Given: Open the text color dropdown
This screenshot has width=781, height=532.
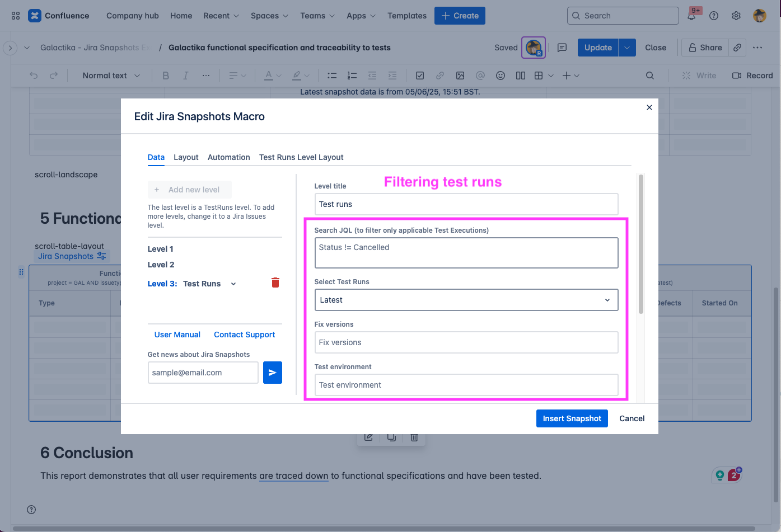Looking at the screenshot, I should point(273,76).
